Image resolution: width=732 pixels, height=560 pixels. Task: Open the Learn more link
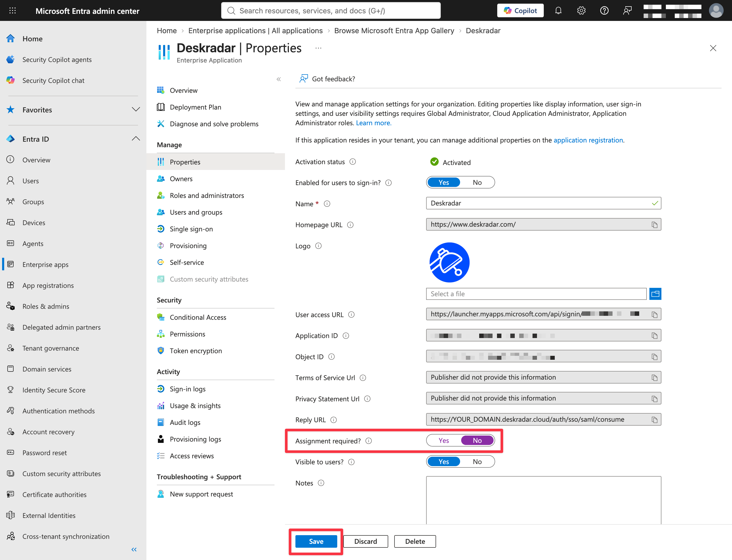coord(373,123)
